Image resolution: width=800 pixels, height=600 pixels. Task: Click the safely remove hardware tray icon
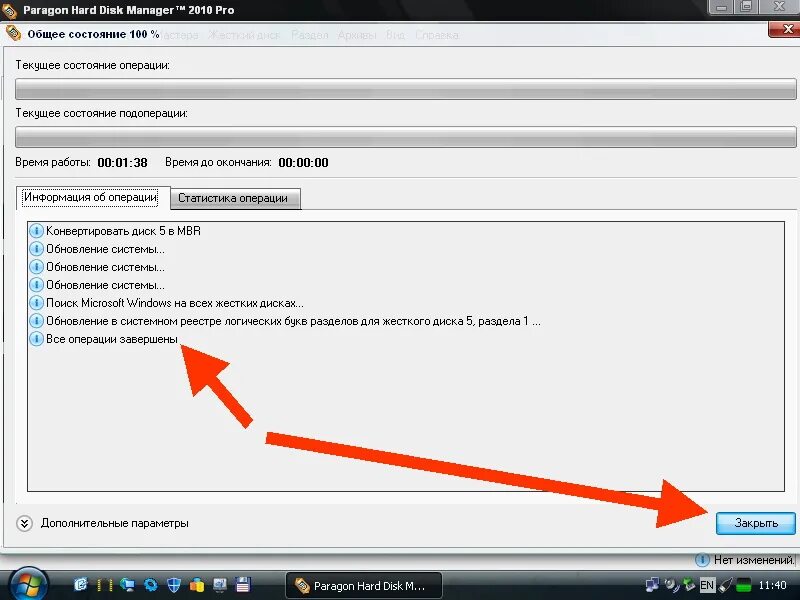pyautogui.click(x=689, y=585)
